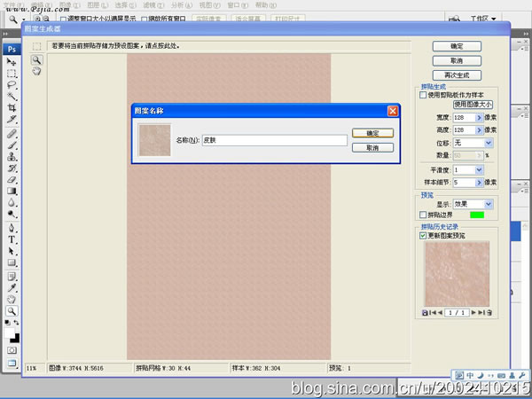Open the 分析(A) menu

[x=182, y=5]
